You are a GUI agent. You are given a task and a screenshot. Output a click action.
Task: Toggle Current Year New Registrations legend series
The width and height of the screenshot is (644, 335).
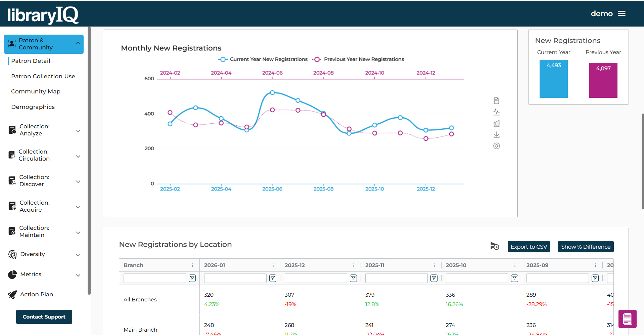point(263,59)
